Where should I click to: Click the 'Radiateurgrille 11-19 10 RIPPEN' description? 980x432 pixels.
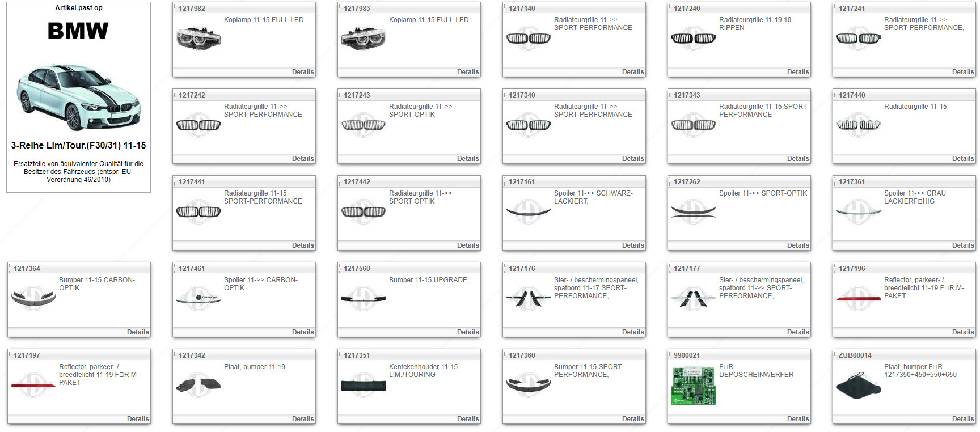coord(755,24)
